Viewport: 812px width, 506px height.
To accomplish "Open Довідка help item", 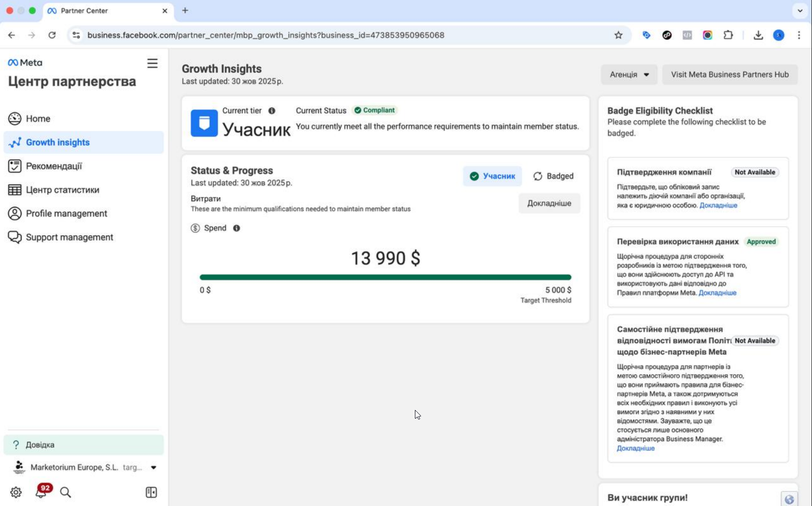I will [x=83, y=445].
